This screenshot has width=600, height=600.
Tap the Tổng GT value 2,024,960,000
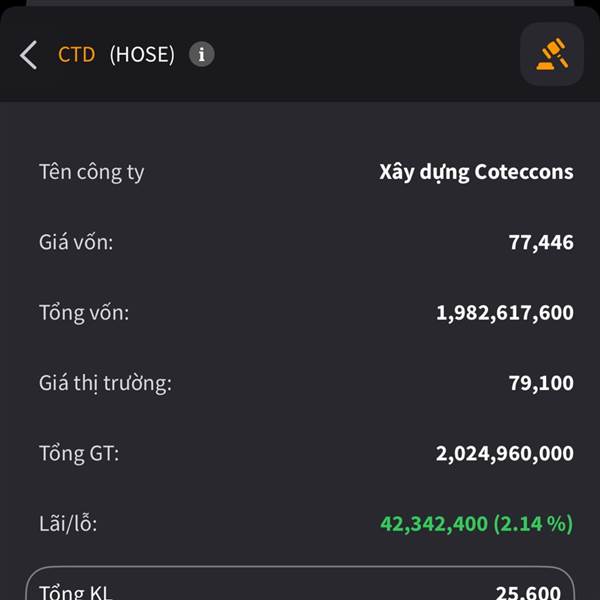click(505, 453)
